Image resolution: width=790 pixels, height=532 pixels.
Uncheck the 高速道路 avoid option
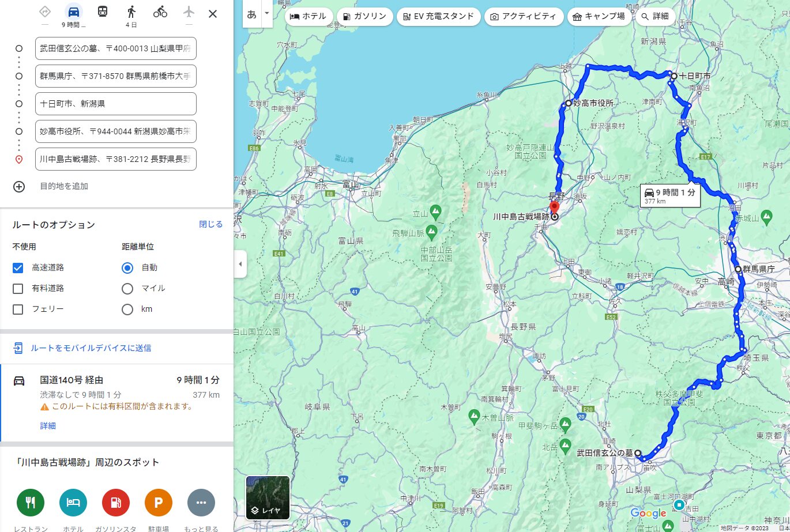point(18,267)
